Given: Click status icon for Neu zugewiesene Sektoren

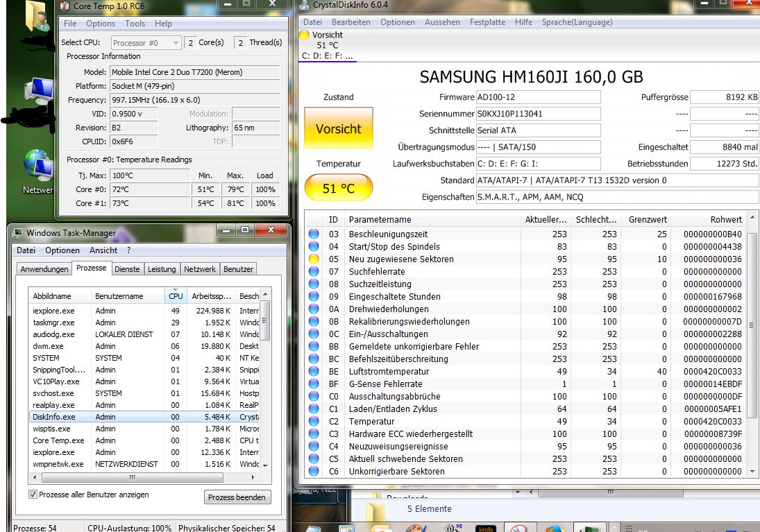Looking at the screenshot, I should coord(314,259).
